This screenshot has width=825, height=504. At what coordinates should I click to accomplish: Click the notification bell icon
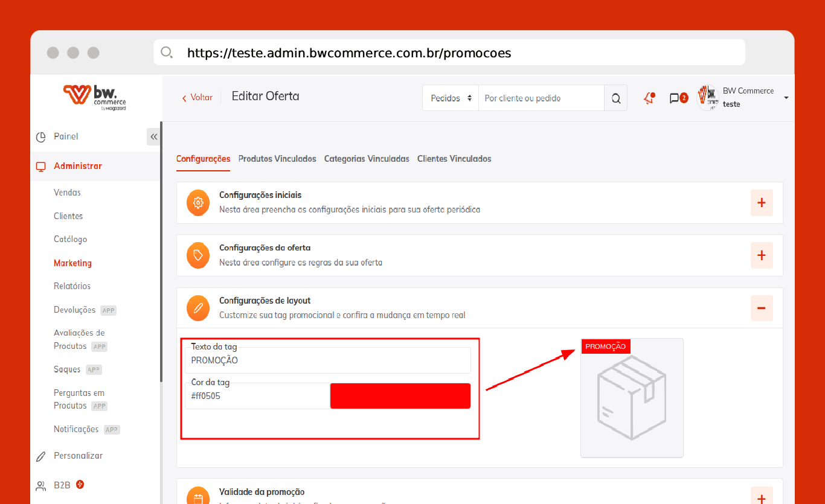coord(649,98)
